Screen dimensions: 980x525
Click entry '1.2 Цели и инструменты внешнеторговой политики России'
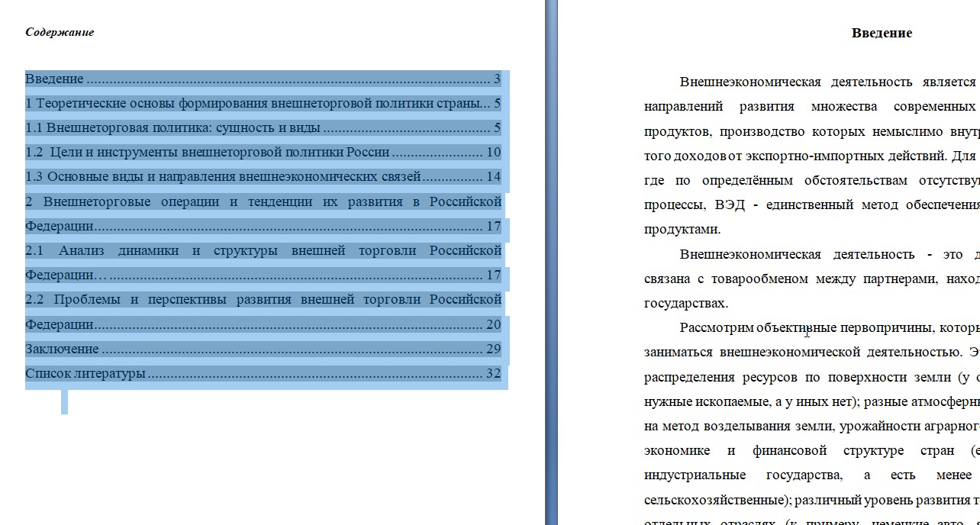pos(263,152)
